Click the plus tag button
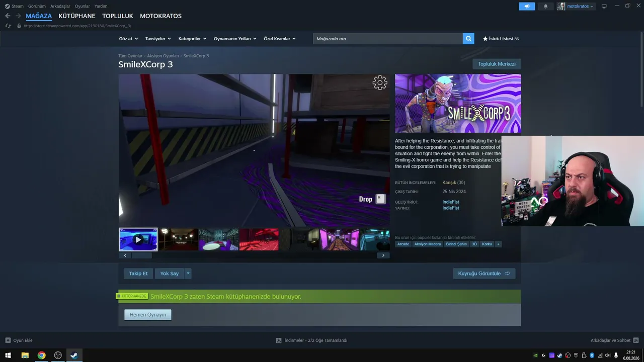The width and height of the screenshot is (644, 362). pos(498,244)
